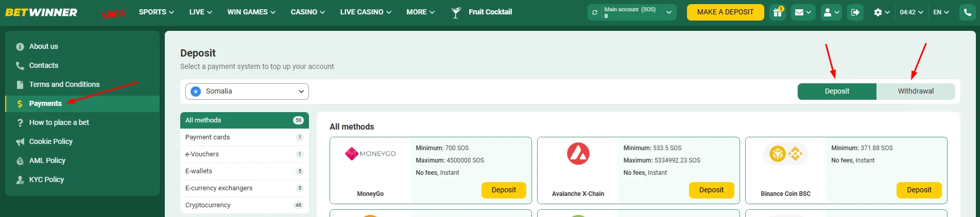Viewport: 980px width, 217px height.
Task: Click the 46 count badge on Cryptocurrency
Action: click(298, 205)
